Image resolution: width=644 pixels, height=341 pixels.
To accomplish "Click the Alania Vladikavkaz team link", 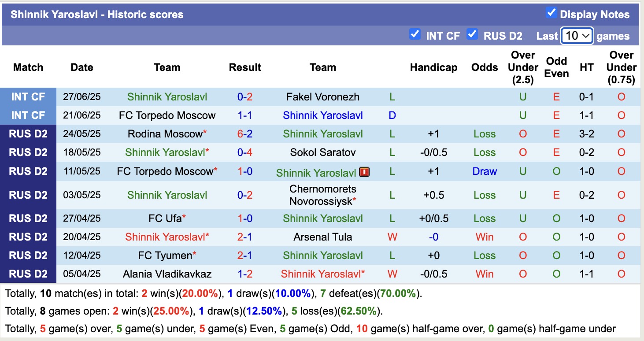I will (167, 274).
